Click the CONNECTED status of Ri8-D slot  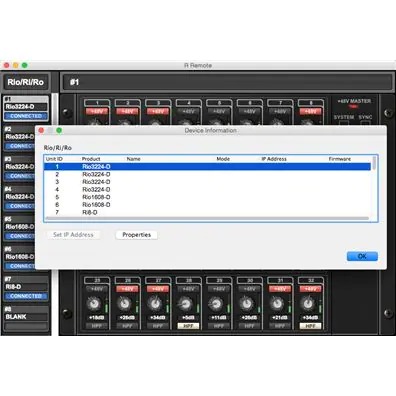coord(26,296)
